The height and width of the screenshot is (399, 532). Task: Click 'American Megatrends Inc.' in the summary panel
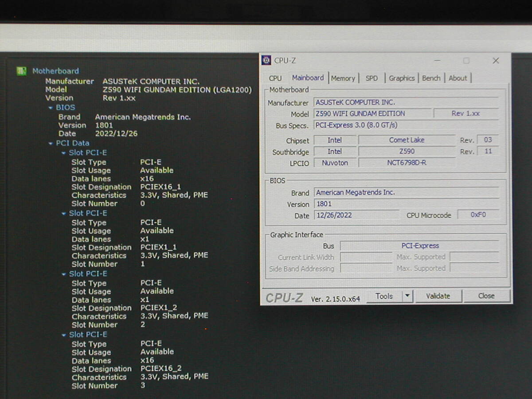(143, 117)
